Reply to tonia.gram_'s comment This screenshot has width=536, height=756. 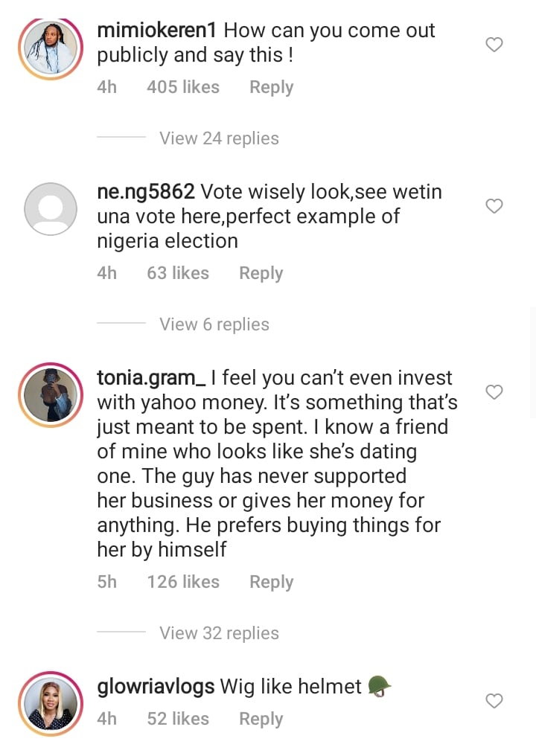pyautogui.click(x=271, y=582)
